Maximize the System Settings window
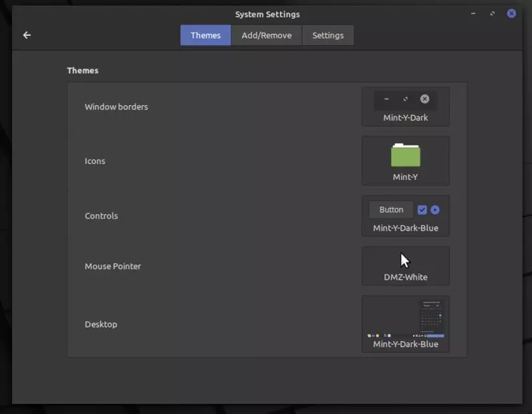The image size is (532, 414). (x=492, y=13)
